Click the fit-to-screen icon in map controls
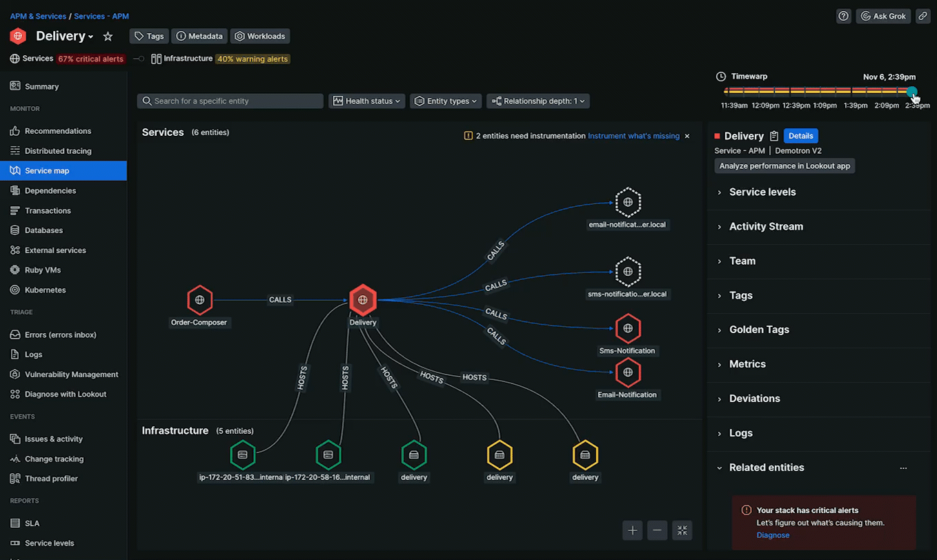This screenshot has width=937, height=560. click(x=682, y=530)
